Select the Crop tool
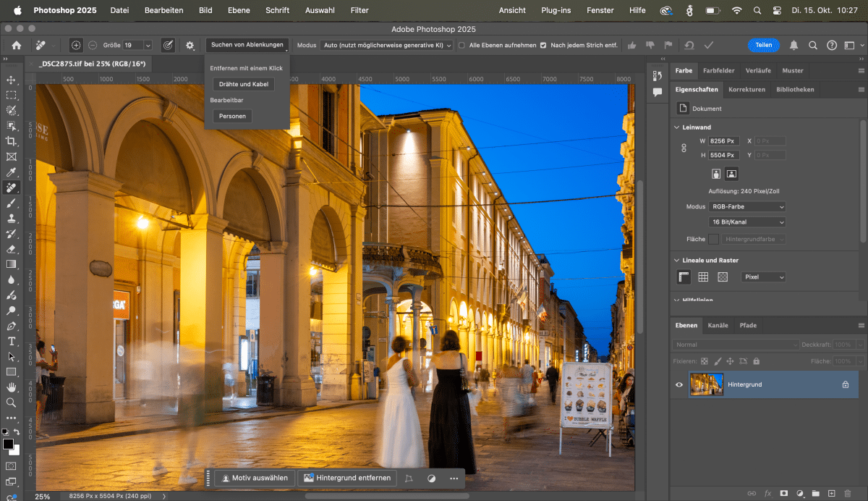 [x=11, y=141]
